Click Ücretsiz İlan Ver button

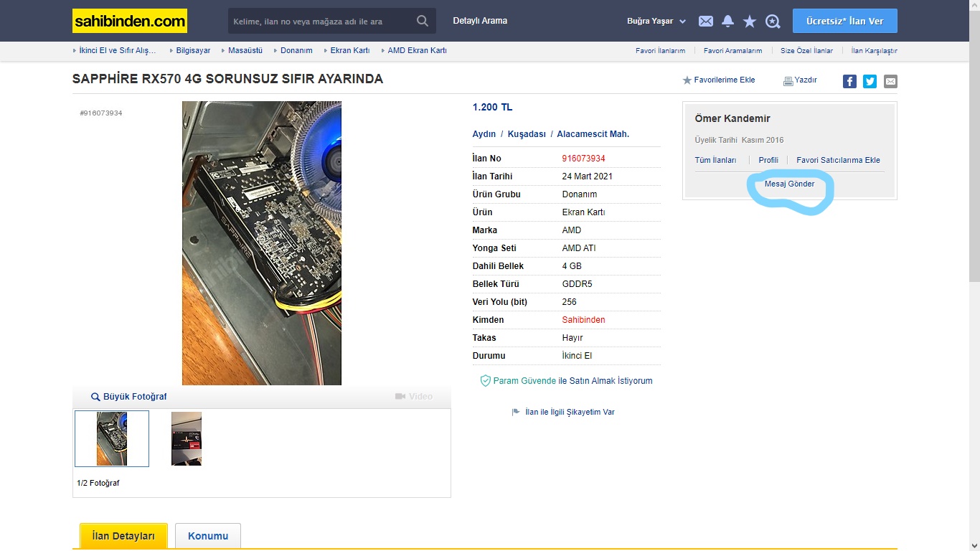[x=844, y=21]
